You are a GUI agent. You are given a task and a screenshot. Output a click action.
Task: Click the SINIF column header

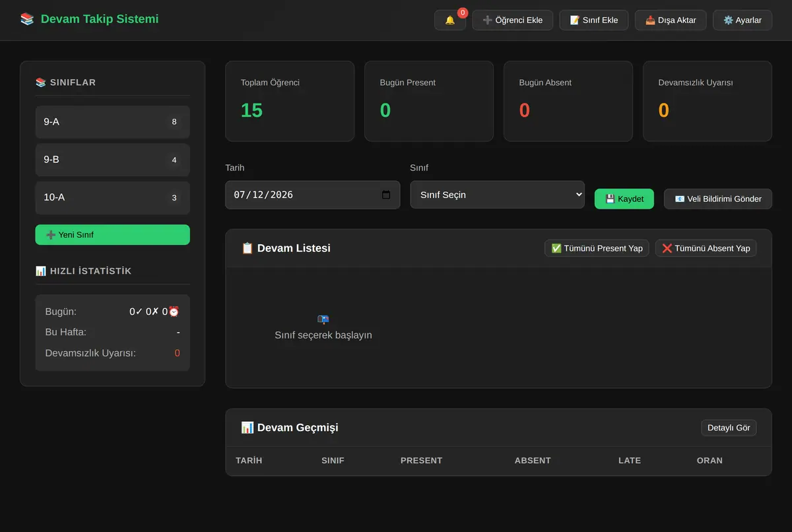pyautogui.click(x=333, y=460)
